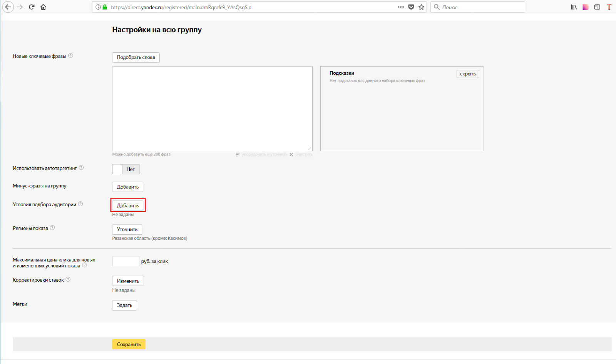This screenshot has width=616, height=364.
Task: Click the Рязанская область (кроме: Касимов) text
Action: pos(150,238)
